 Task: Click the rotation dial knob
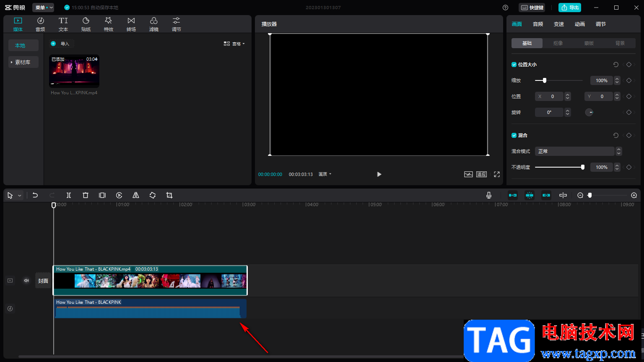click(589, 112)
